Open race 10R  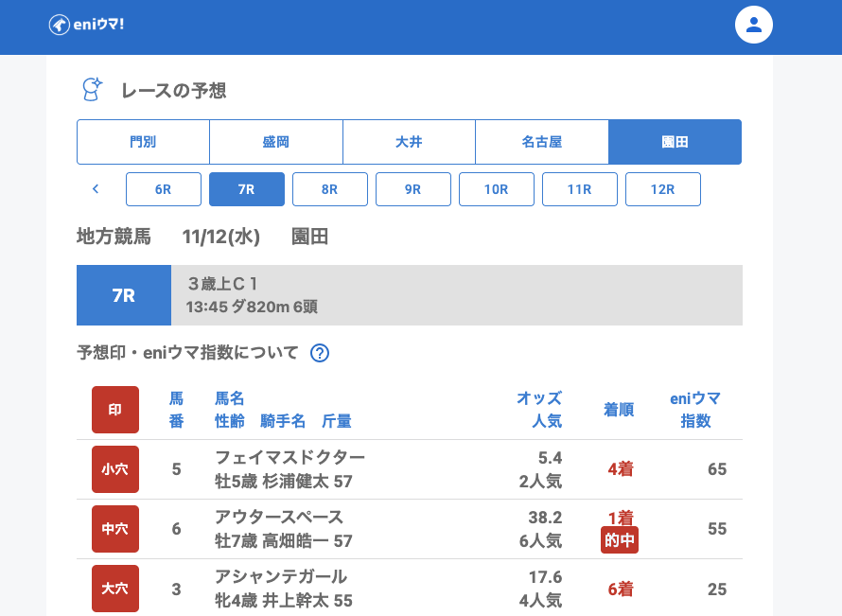tap(497, 189)
